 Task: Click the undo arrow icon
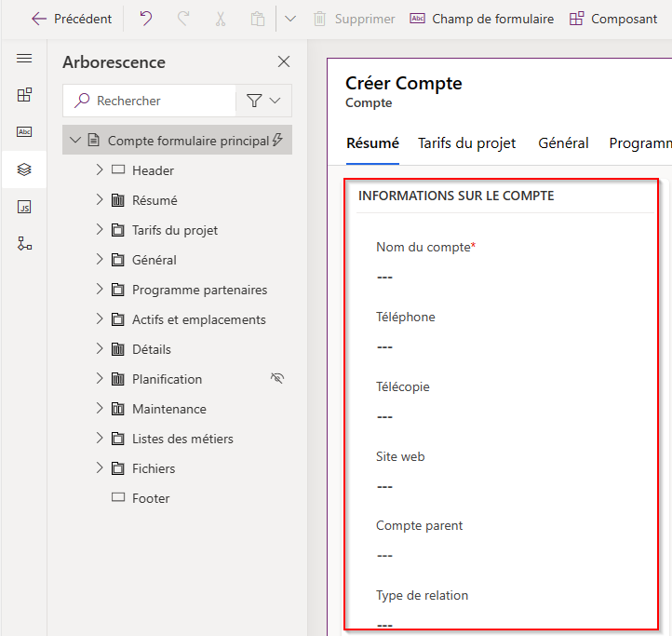pyautogui.click(x=146, y=19)
